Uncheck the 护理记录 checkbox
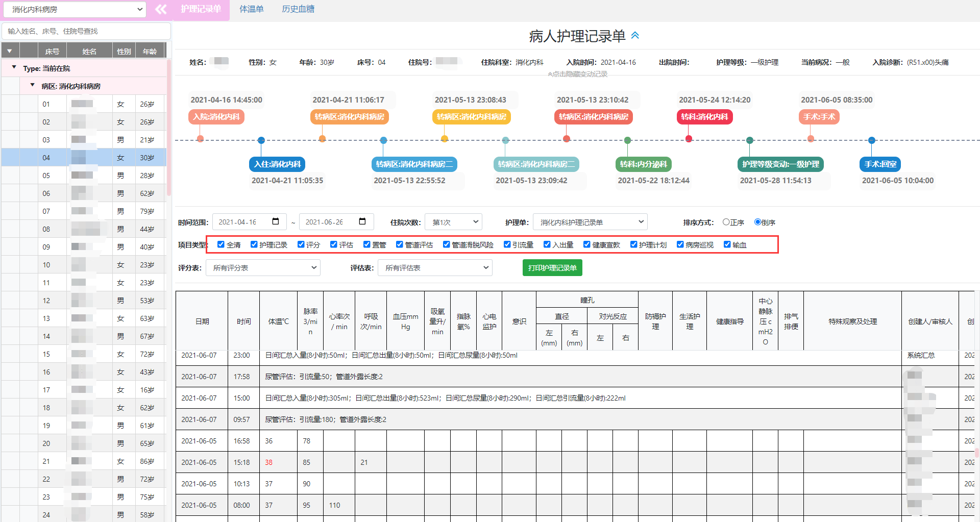 [x=254, y=244]
